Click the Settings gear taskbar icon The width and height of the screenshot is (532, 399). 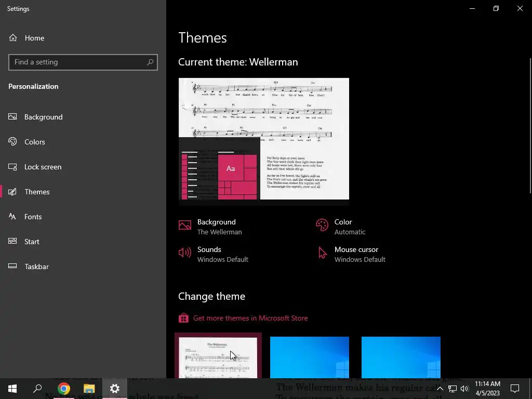tap(115, 389)
